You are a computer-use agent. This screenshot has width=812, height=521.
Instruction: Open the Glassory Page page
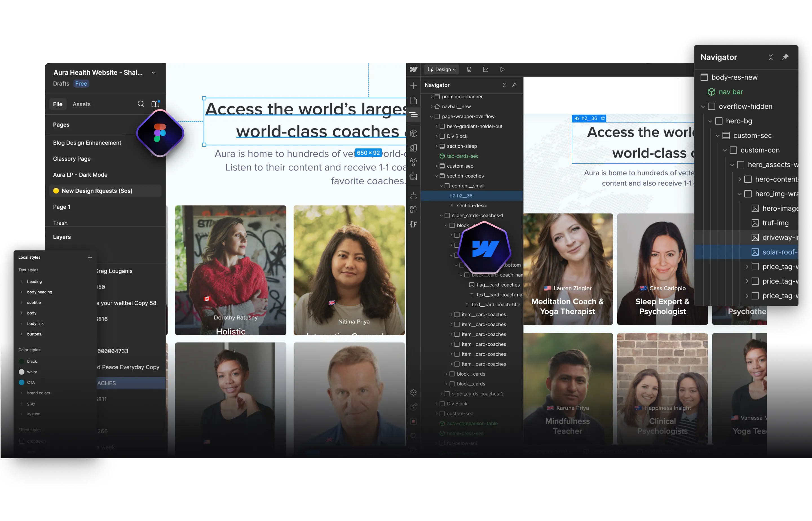click(72, 159)
